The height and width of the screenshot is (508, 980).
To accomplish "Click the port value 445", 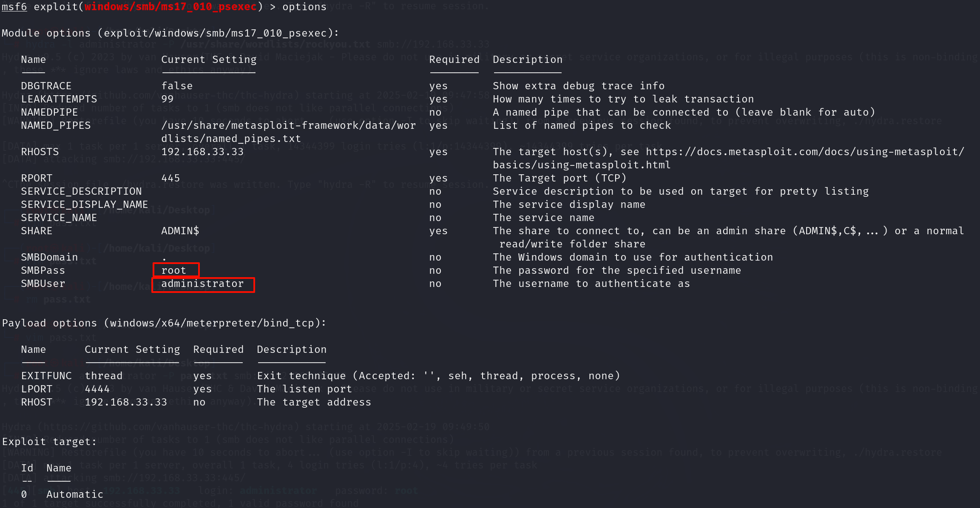I will coord(170,178).
